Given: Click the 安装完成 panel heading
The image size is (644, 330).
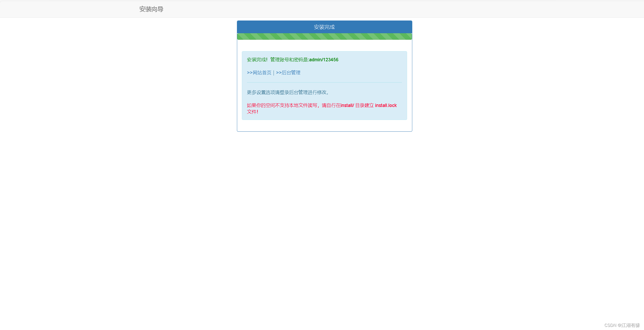Looking at the screenshot, I should click(324, 27).
